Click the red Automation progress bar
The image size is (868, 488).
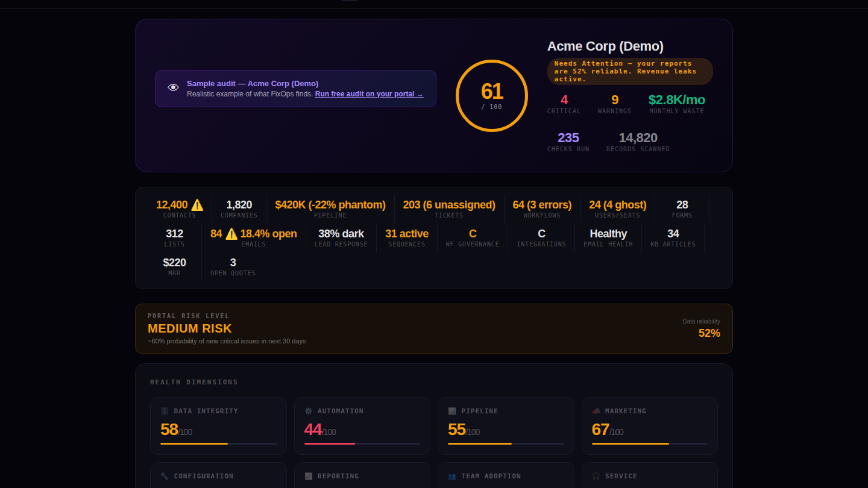click(362, 443)
